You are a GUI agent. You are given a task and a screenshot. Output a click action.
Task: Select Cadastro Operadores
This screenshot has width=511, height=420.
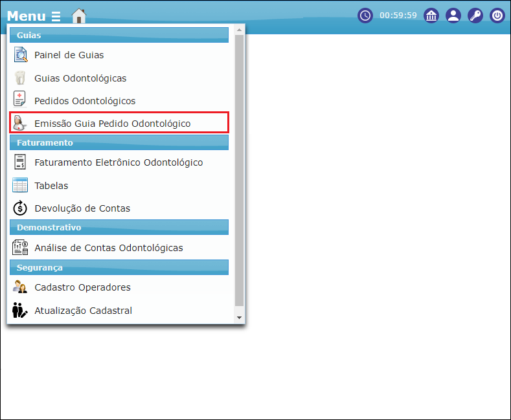tap(82, 287)
